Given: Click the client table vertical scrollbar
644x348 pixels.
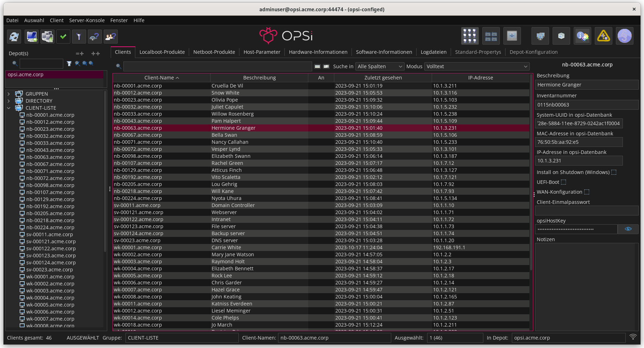Looking at the screenshot, I should [x=531, y=172].
